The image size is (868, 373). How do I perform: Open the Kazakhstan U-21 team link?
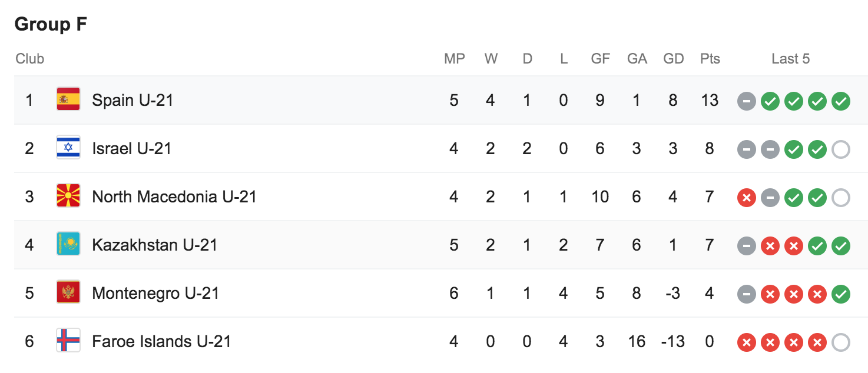click(155, 245)
